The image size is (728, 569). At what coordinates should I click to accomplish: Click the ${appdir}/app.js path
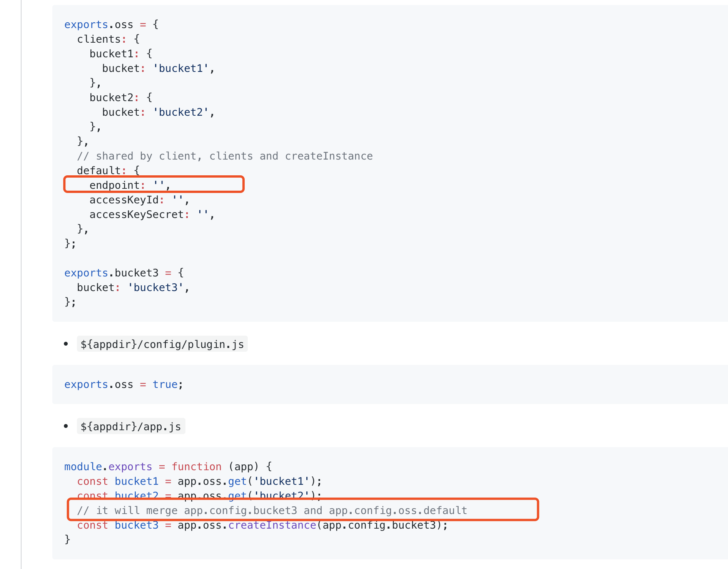point(131,426)
